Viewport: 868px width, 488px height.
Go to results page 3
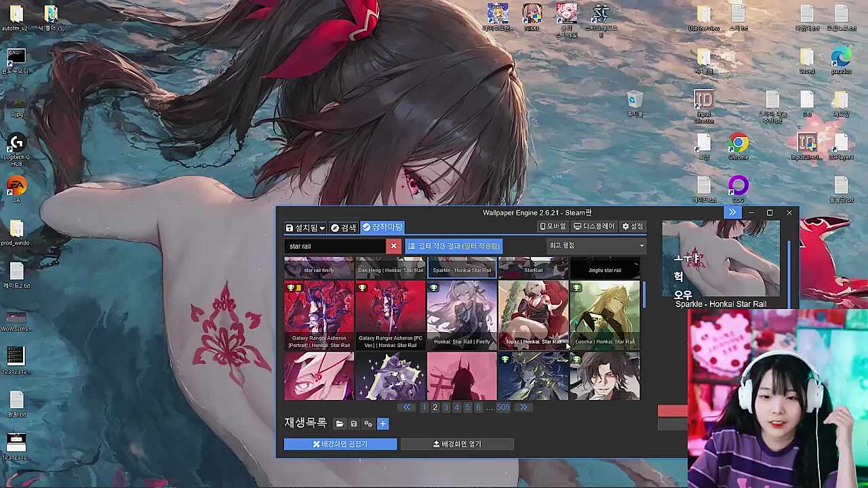(446, 407)
